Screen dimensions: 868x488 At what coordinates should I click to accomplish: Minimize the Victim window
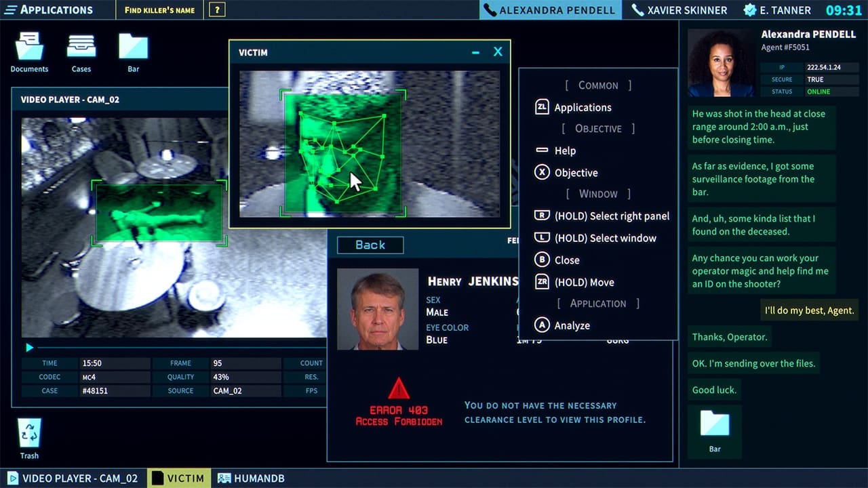click(475, 52)
